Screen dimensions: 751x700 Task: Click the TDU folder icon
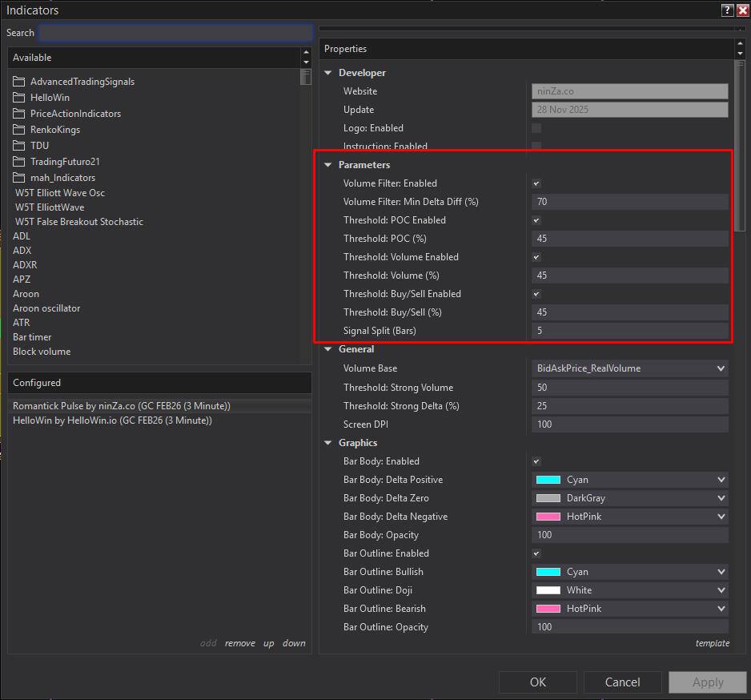pyautogui.click(x=19, y=146)
